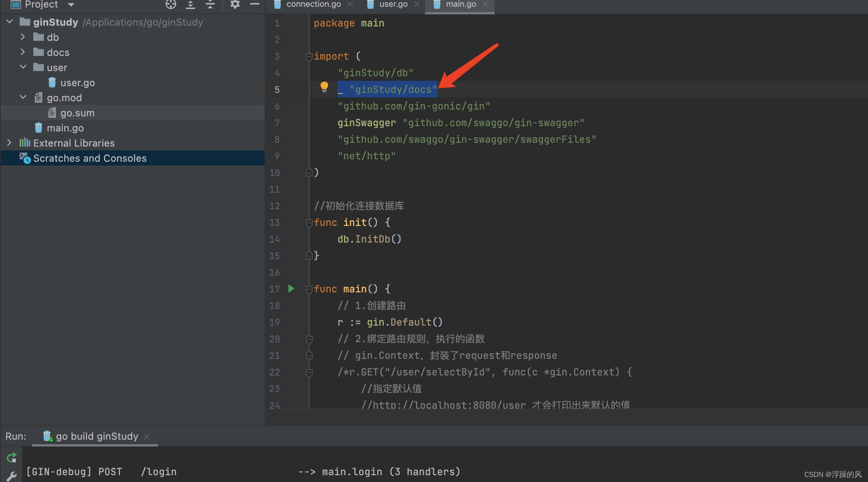Click the ginSwagger alias on line 7

tap(367, 123)
